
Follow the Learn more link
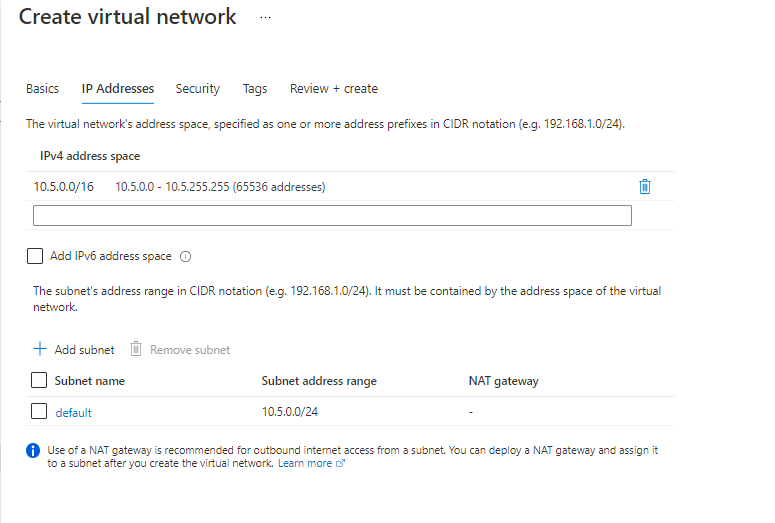[x=305, y=464]
